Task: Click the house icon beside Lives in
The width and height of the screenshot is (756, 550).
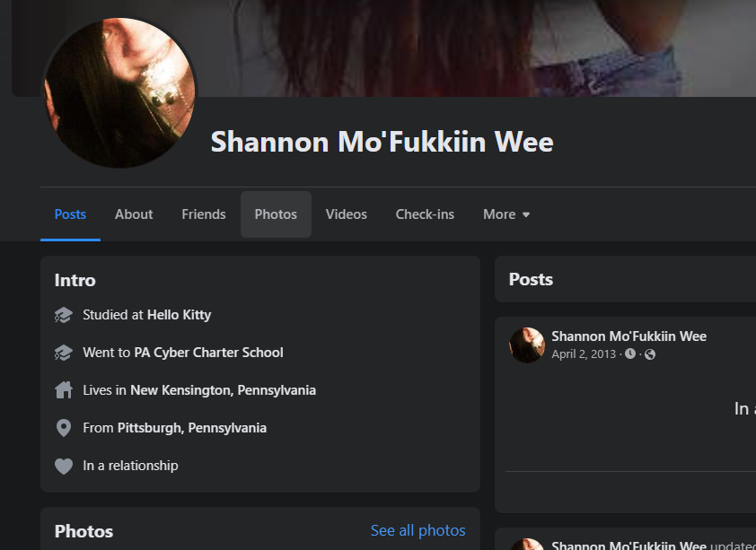Action: pos(63,390)
